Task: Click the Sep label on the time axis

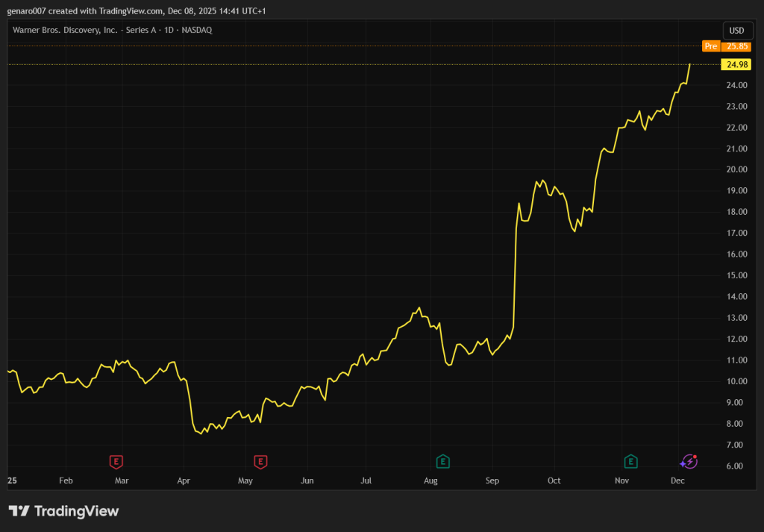Action: click(x=492, y=481)
